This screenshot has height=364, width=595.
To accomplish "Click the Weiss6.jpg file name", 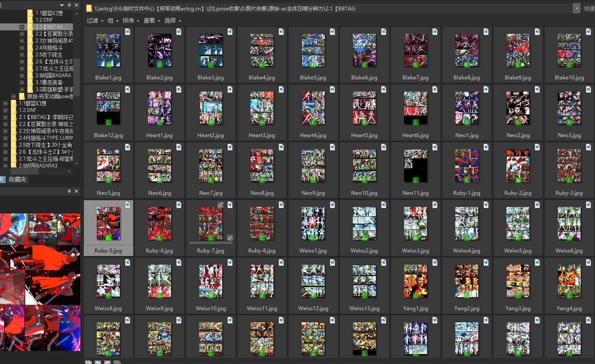I will (569, 251).
